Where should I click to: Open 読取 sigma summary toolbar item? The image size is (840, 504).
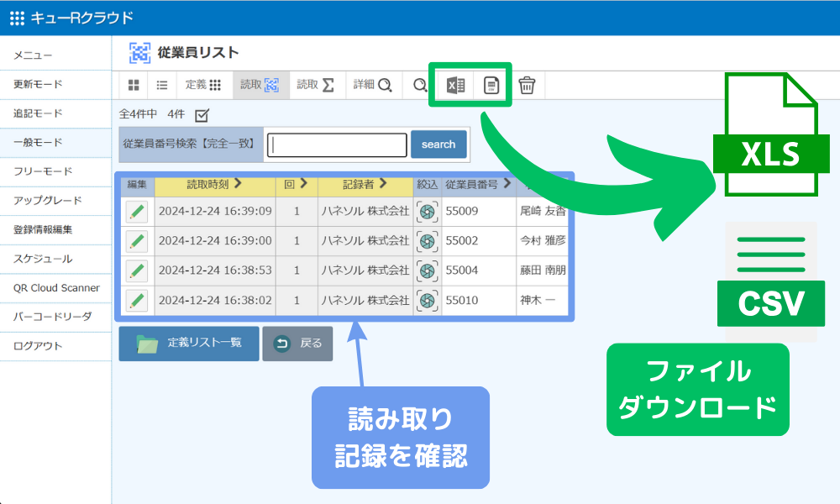click(x=317, y=85)
